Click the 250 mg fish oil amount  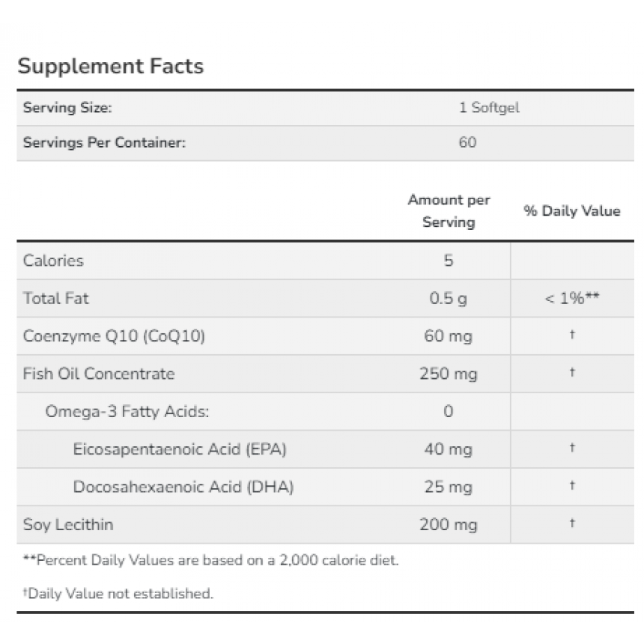click(448, 374)
